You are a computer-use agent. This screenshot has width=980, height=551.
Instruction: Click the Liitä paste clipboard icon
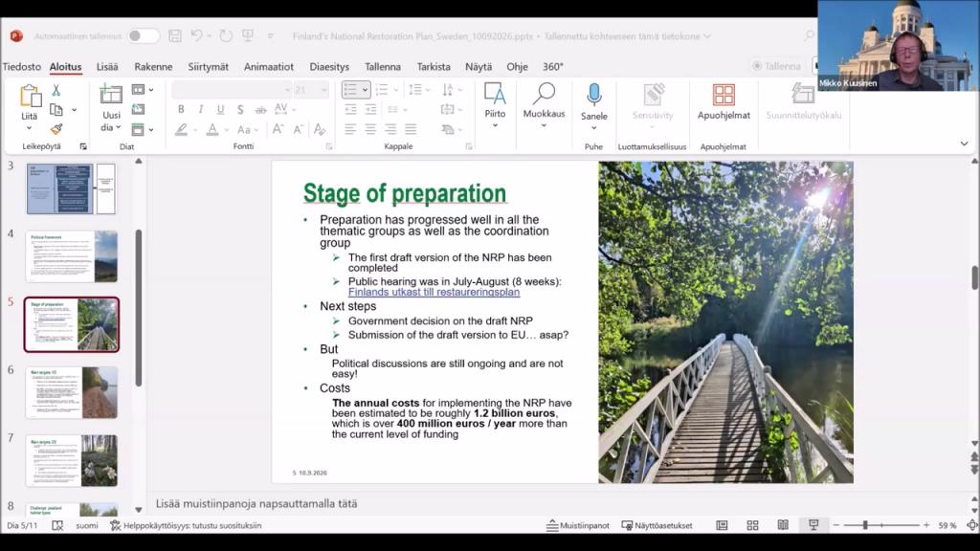pyautogui.click(x=30, y=97)
